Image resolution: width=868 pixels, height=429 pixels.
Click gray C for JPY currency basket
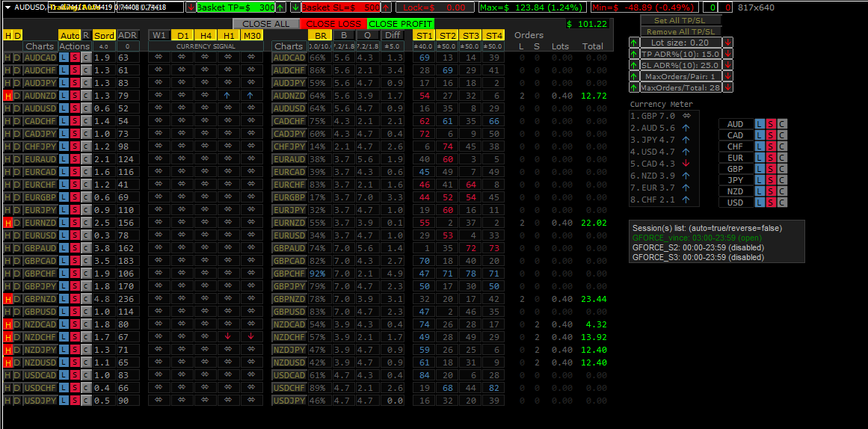(x=781, y=180)
